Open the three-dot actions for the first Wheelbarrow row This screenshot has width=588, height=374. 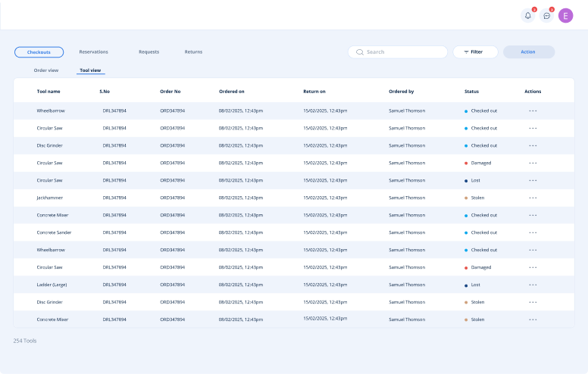pos(533,111)
